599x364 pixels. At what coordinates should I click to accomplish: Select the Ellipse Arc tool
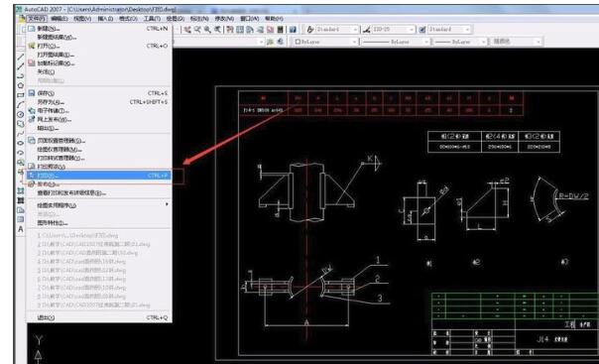[21, 153]
